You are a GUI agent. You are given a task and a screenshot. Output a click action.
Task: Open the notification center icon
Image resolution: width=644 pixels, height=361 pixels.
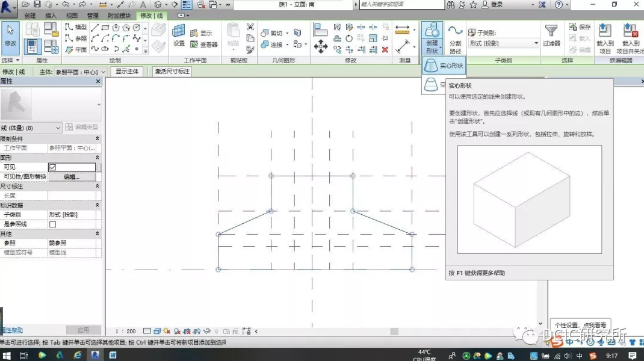632,355
